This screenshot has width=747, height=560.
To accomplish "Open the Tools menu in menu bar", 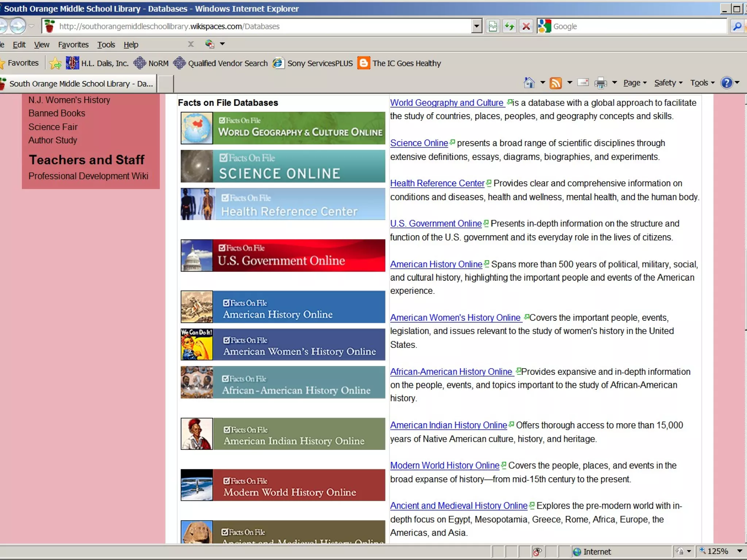I will coord(106,44).
